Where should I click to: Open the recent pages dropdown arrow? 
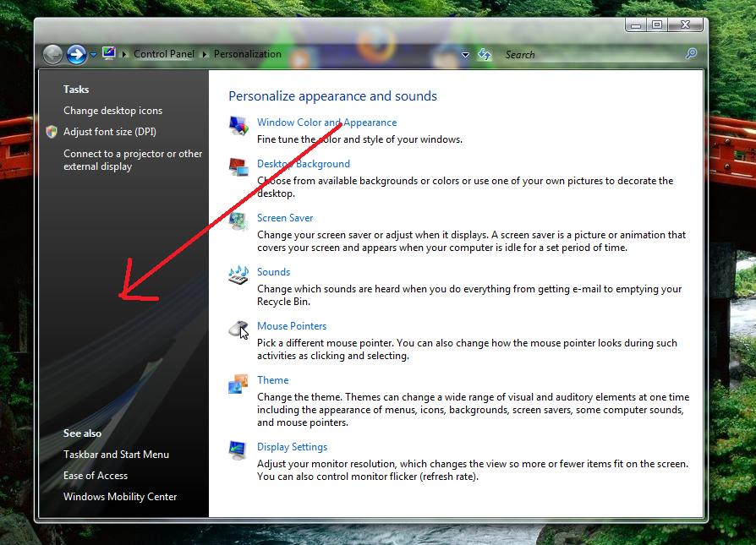[93, 54]
